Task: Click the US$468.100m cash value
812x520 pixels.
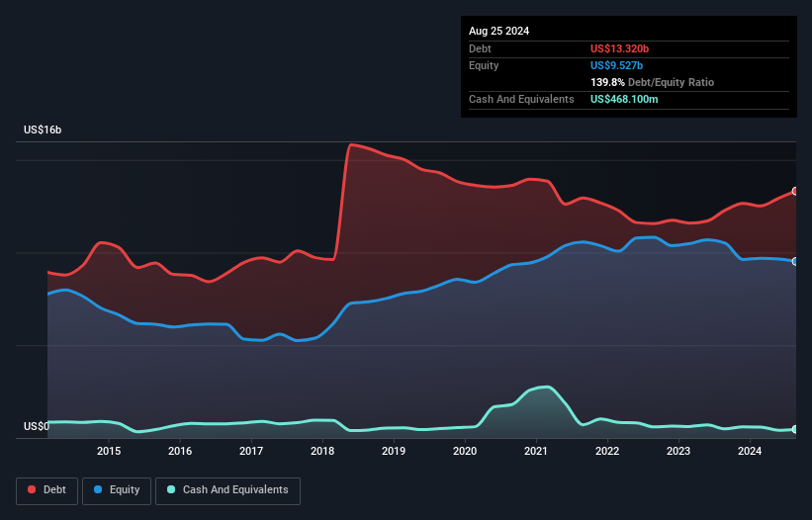Action: 624,99
